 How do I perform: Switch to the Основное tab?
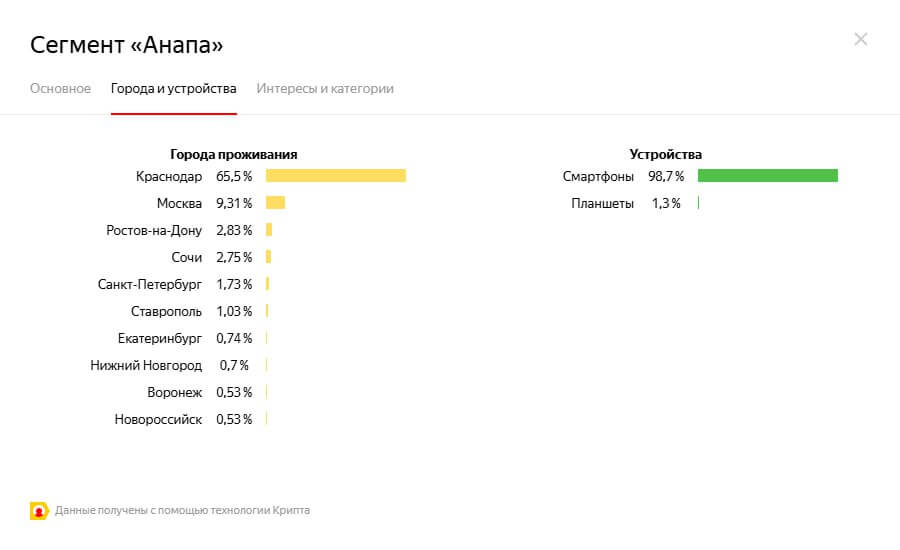[60, 88]
